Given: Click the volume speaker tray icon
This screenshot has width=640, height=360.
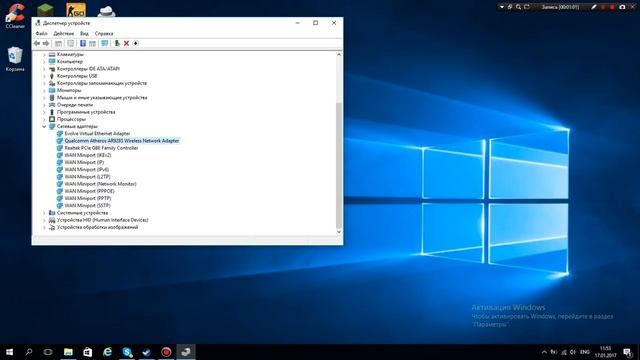Looking at the screenshot, I should pyautogui.click(x=573, y=352).
